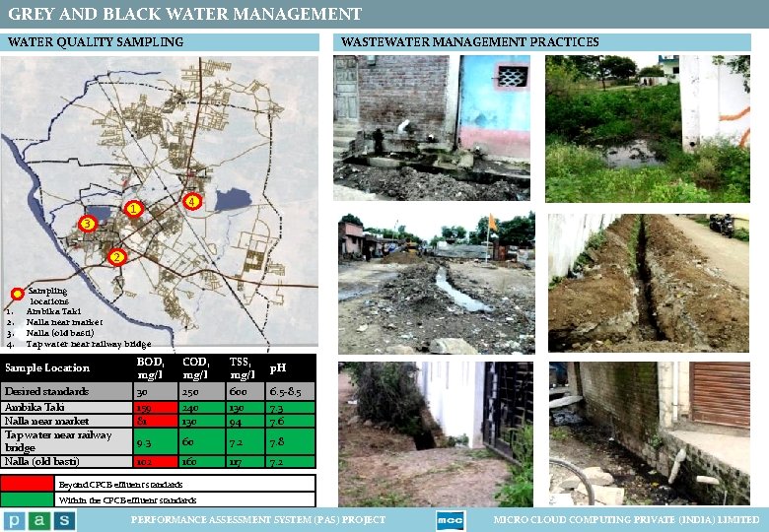Click tap water BOD value 9.3
The height and width of the screenshot is (532, 769).
click(144, 442)
